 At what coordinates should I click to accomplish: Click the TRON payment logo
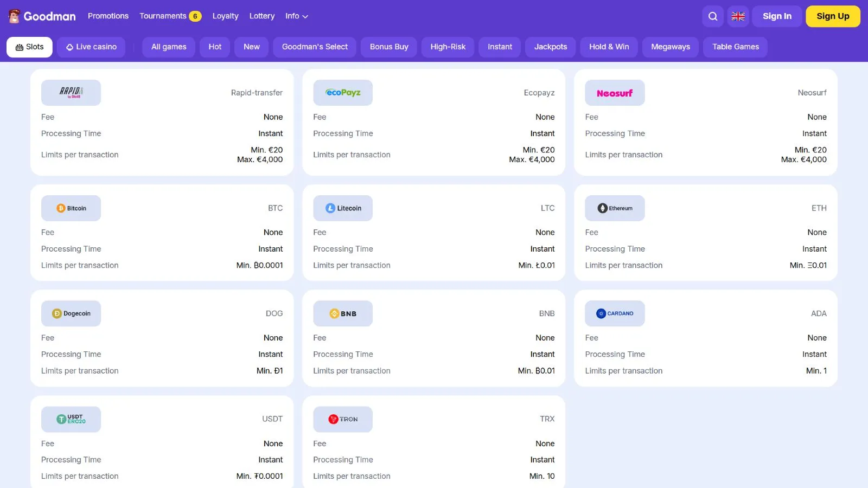tap(343, 419)
